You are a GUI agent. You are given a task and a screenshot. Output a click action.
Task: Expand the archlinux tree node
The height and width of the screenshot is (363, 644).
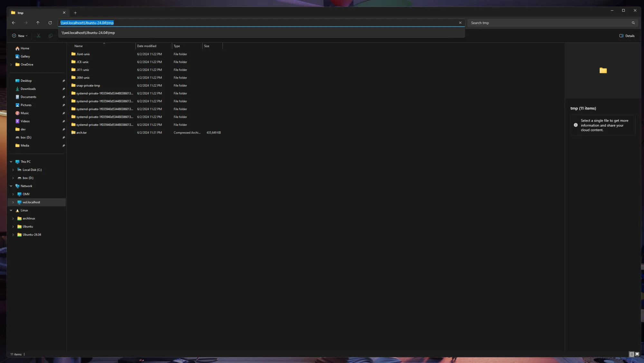tap(13, 219)
